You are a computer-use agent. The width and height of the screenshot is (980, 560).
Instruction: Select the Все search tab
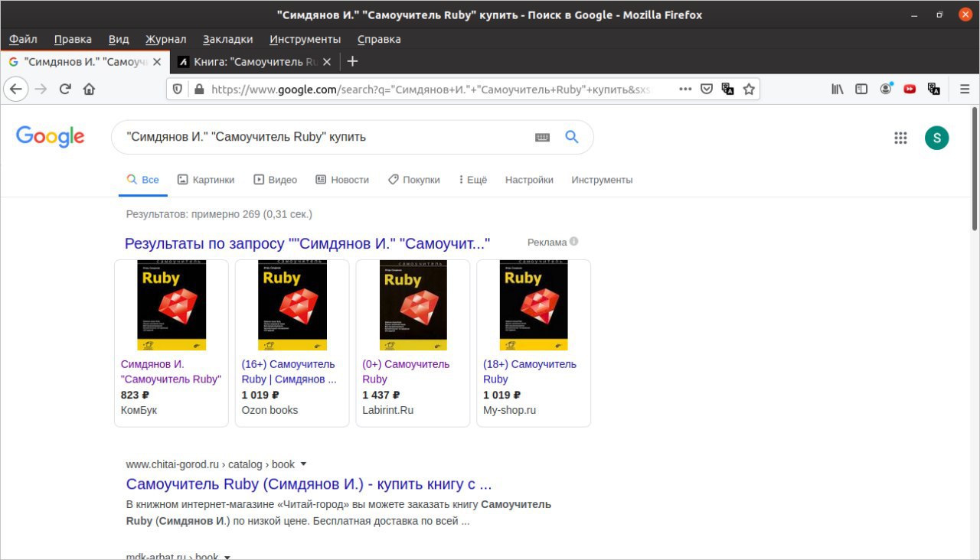[x=142, y=180]
